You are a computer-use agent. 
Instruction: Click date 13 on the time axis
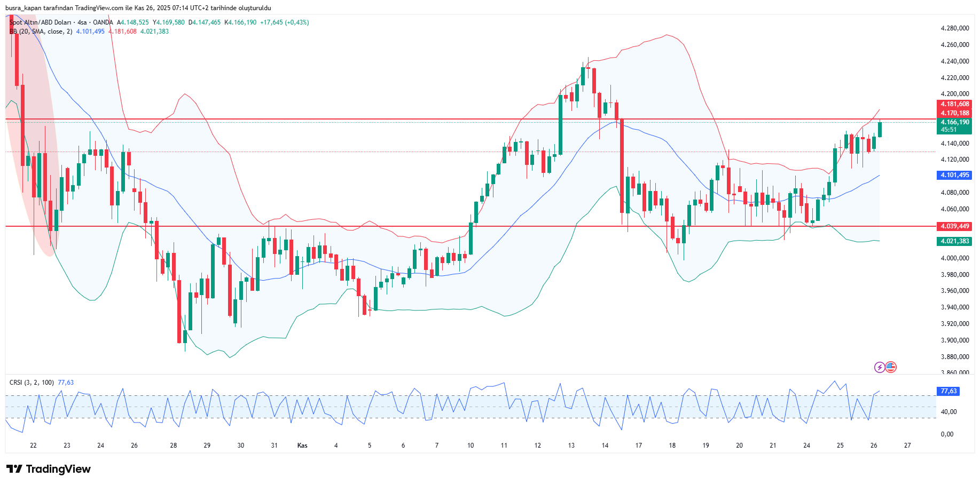coord(571,446)
